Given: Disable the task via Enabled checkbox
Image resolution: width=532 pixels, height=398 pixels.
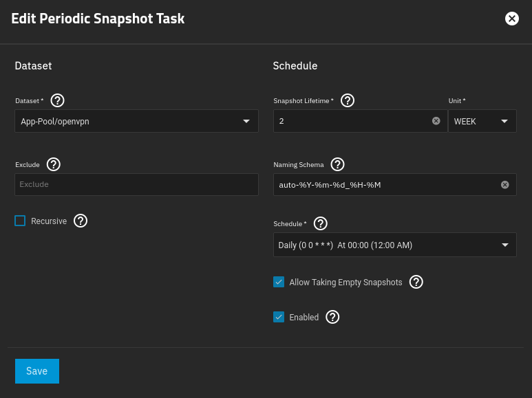Looking at the screenshot, I should pos(279,317).
